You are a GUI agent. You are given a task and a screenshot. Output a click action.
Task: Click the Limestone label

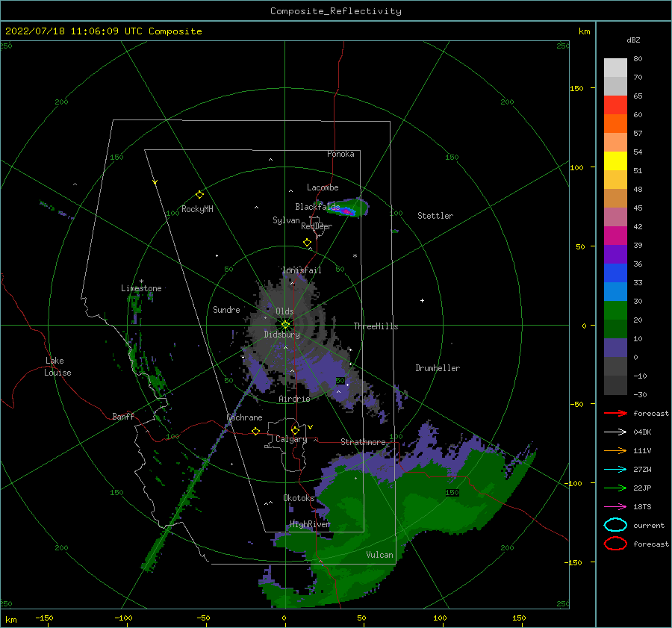[141, 288]
